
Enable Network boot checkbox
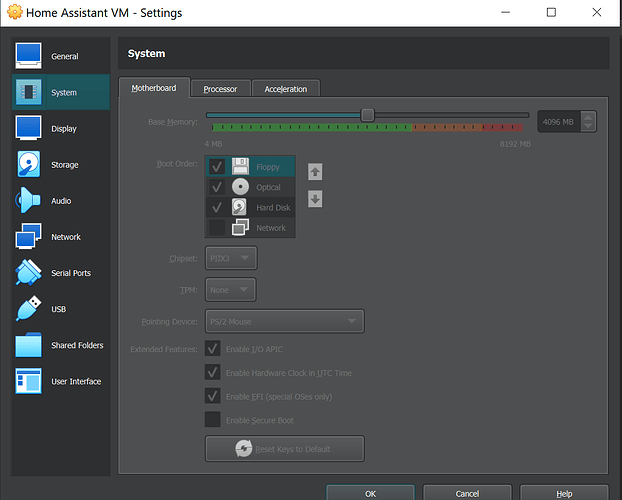tap(217, 227)
